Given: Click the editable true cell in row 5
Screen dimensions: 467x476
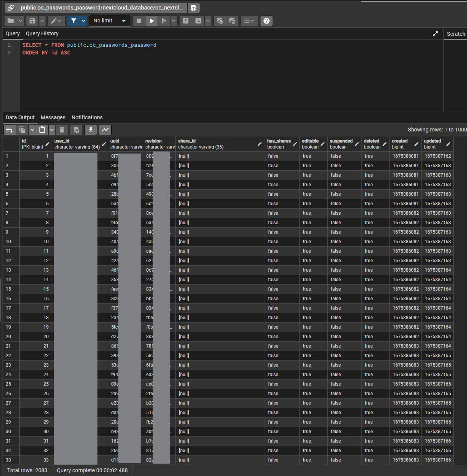Looking at the screenshot, I should 307,194.
